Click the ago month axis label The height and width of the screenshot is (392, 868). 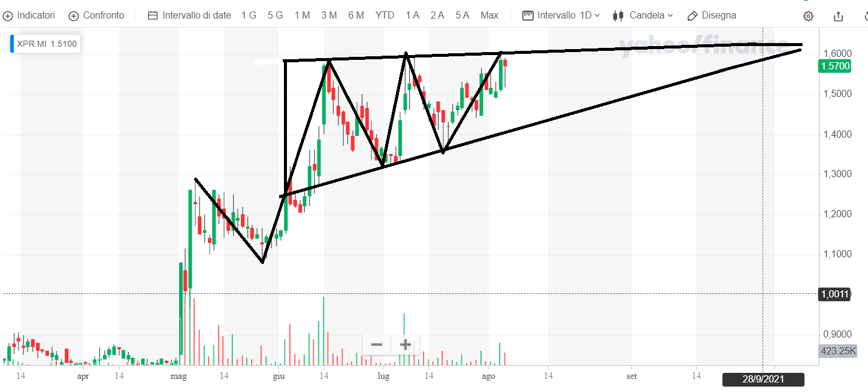(488, 376)
